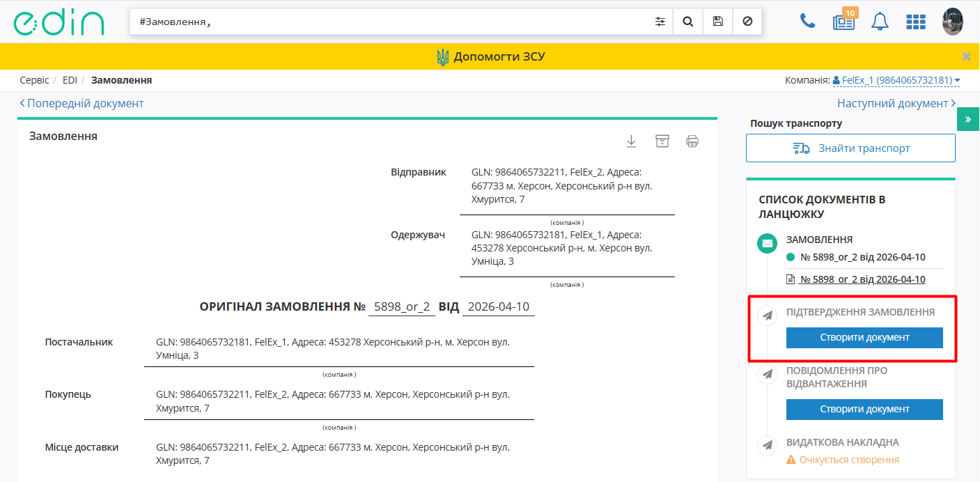Open the user profile avatar
The width and height of the screenshot is (980, 482).
point(952,22)
